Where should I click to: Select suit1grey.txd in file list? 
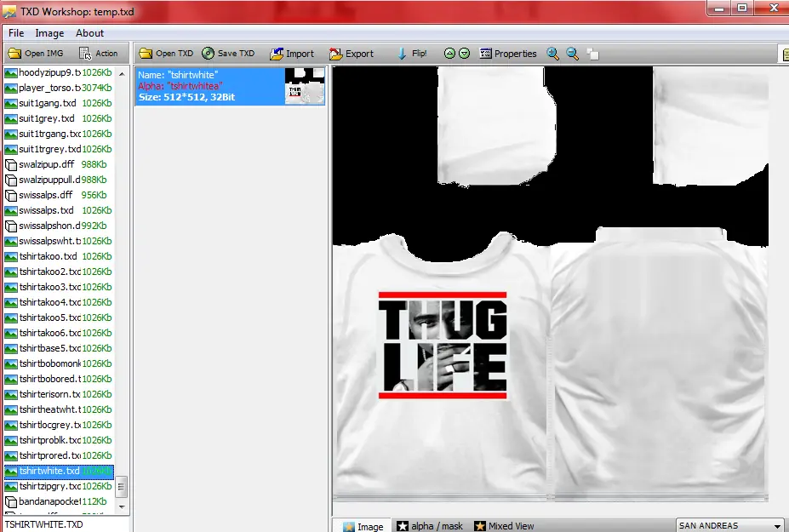[x=59, y=118]
